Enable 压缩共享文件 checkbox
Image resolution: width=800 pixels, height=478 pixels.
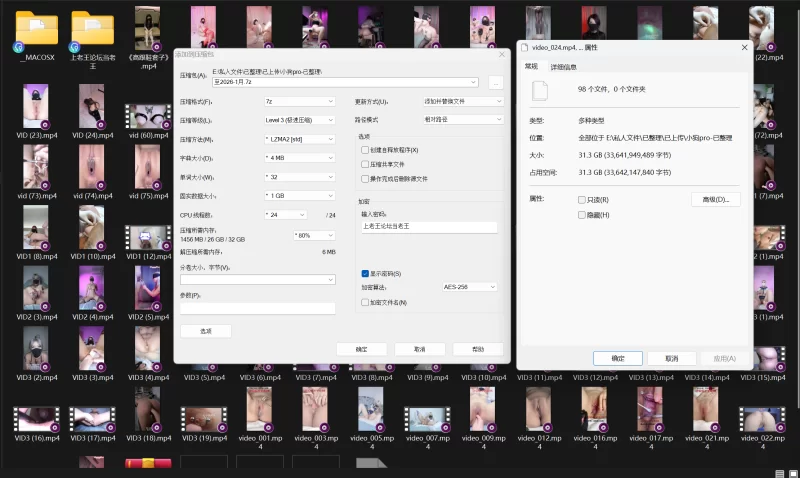(x=365, y=164)
